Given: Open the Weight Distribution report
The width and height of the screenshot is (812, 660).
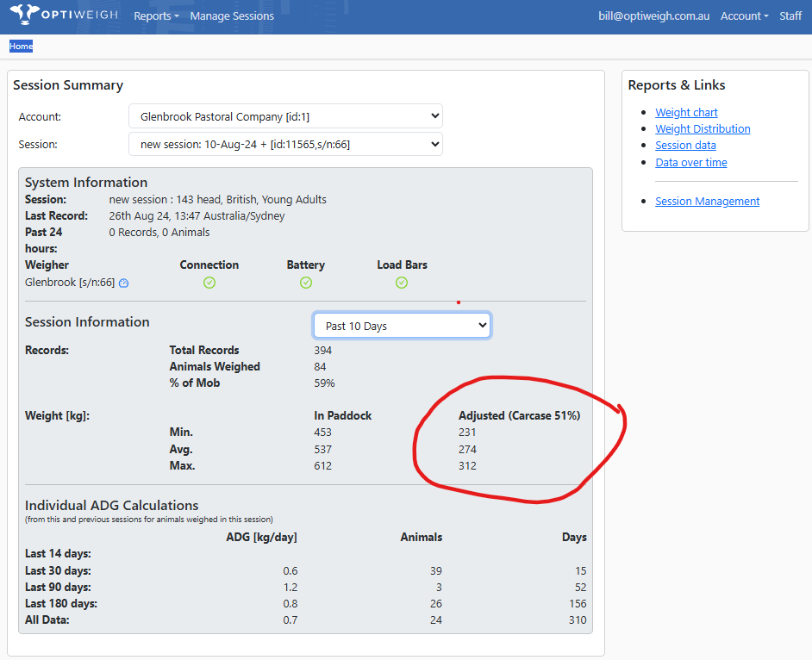Looking at the screenshot, I should click(x=703, y=129).
